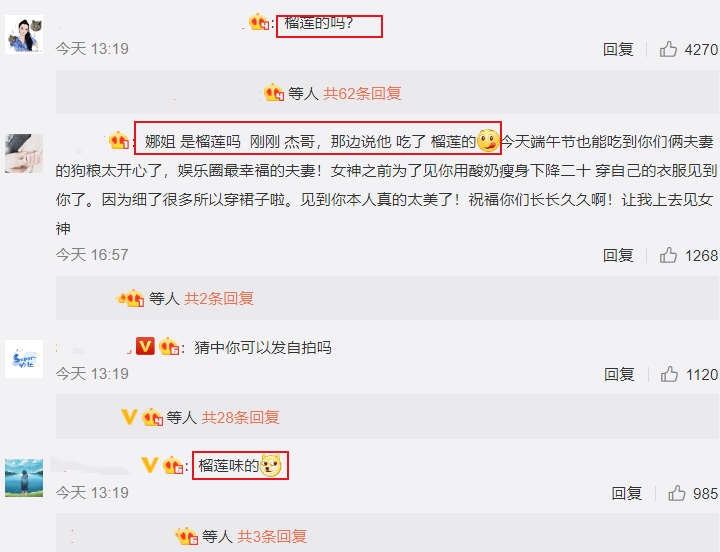Like the comment showing 1120 likes
720x552 pixels.
pos(669,374)
